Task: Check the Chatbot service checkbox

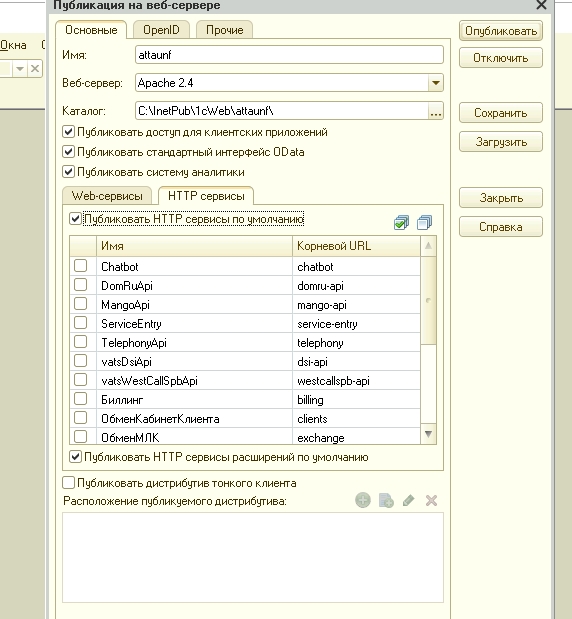Action: [81, 266]
